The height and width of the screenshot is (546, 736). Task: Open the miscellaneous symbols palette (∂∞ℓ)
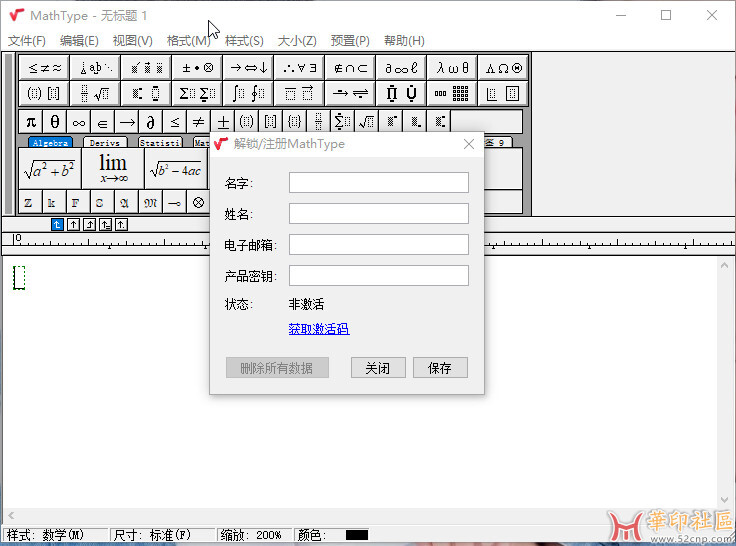401,68
